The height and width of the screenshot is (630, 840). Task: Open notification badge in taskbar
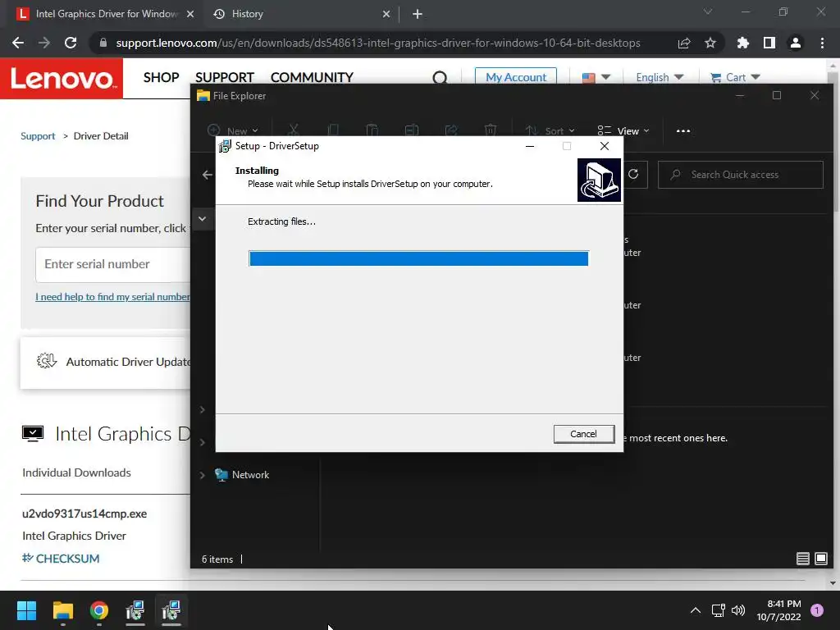817,610
